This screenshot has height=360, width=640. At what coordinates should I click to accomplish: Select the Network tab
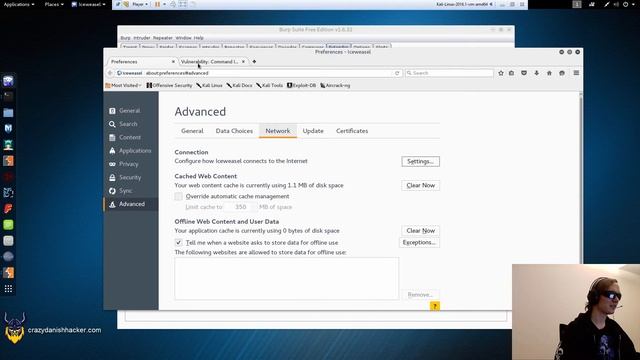pos(278,131)
